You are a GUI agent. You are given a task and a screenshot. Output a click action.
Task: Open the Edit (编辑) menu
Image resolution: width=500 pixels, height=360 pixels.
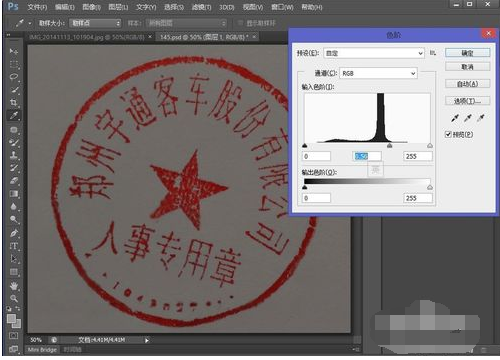coord(64,7)
